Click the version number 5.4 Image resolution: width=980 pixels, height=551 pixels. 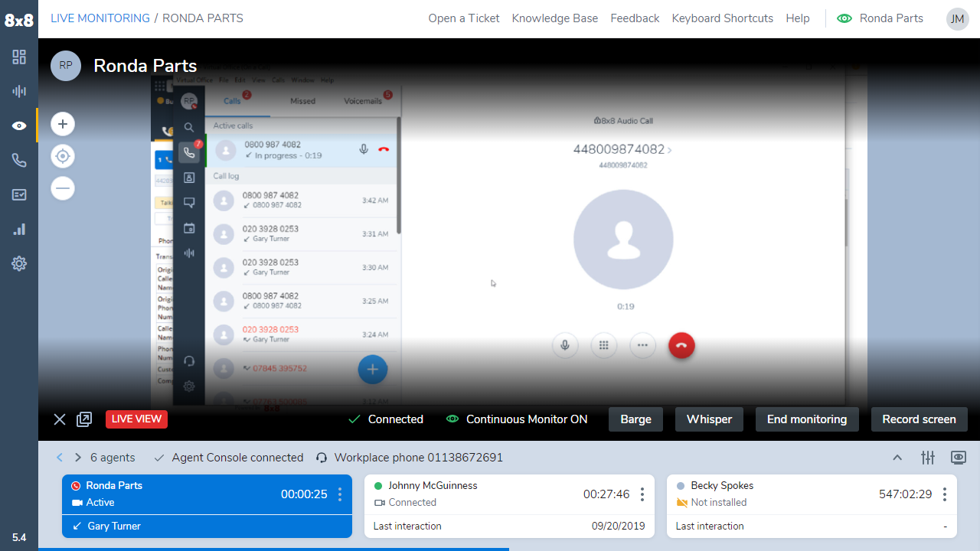click(x=19, y=537)
